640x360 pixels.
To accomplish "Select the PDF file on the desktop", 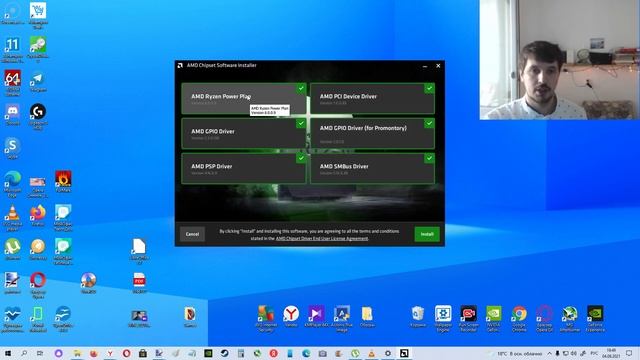I will [x=139, y=283].
